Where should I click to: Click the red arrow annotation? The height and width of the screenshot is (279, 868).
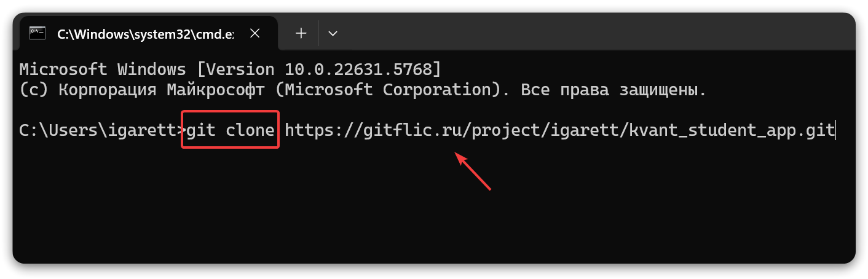pos(472,171)
